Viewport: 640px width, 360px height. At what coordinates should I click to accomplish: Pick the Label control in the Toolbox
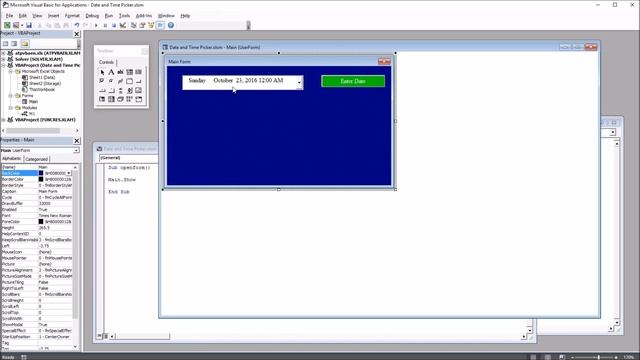pos(111,72)
